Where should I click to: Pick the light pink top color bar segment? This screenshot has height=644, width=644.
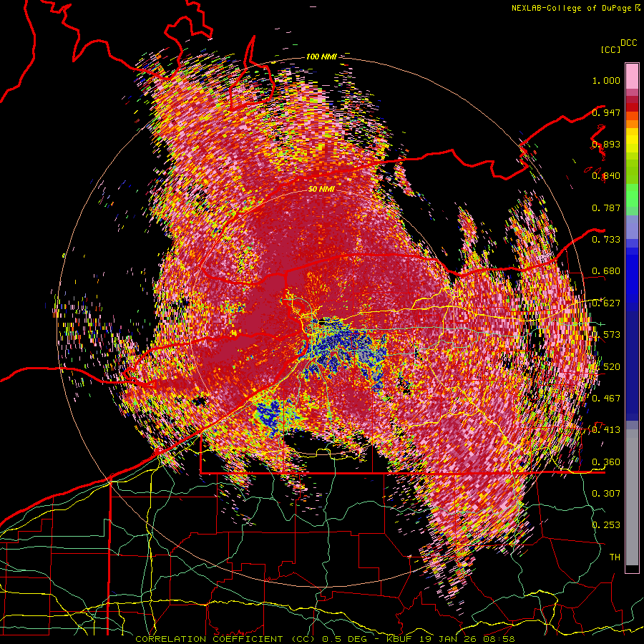click(632, 76)
